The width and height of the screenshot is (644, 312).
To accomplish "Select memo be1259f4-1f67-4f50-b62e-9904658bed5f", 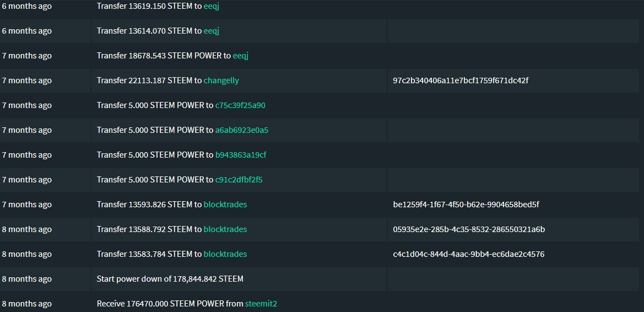I will 466,205.
